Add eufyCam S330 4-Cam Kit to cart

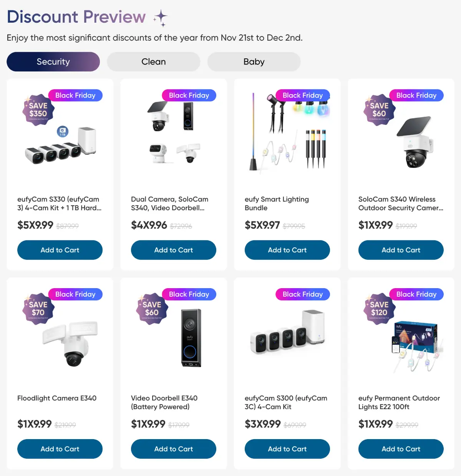[x=60, y=250]
